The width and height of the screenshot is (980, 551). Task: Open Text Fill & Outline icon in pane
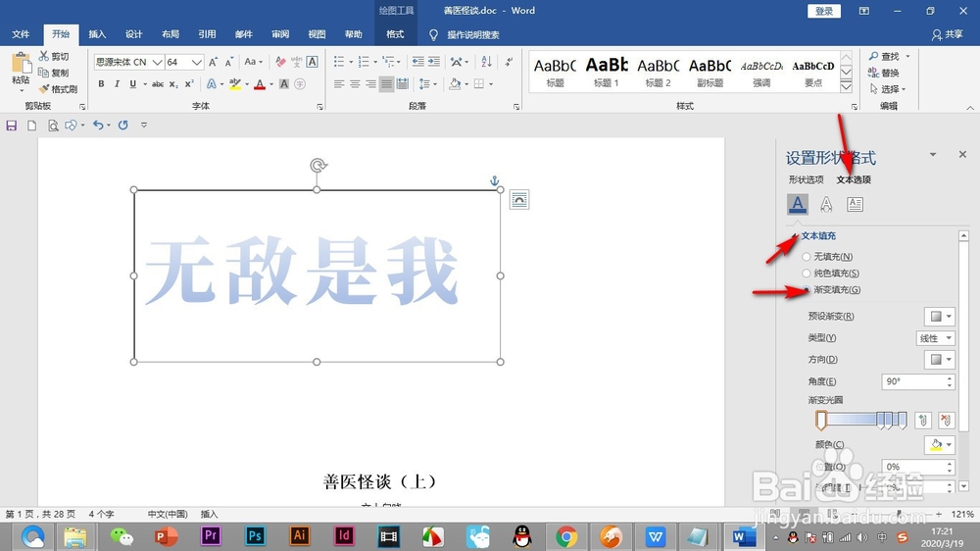pos(797,204)
